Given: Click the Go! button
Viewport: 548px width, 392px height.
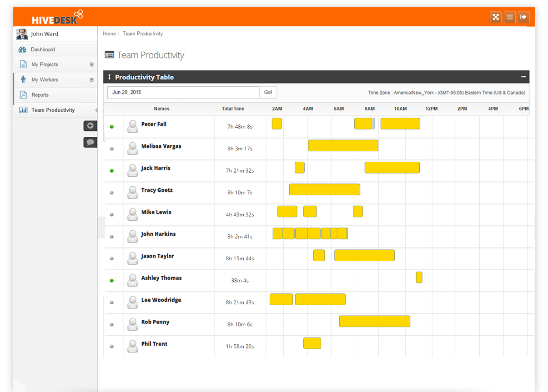Looking at the screenshot, I should pos(268,92).
